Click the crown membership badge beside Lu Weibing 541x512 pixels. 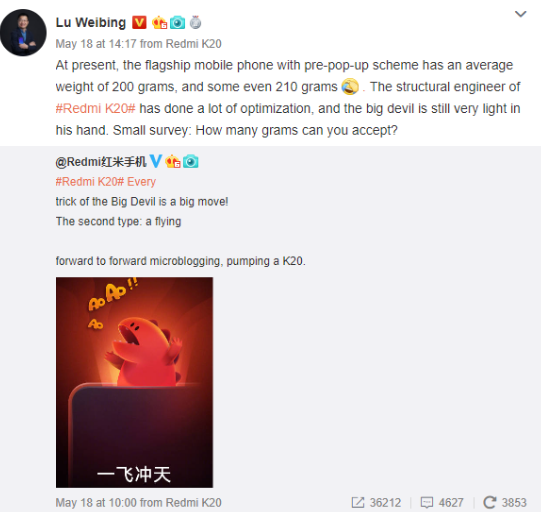[x=159, y=23]
